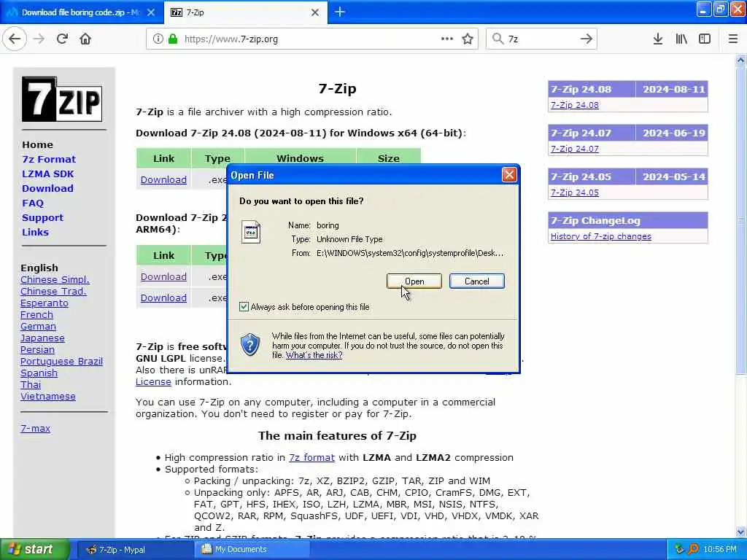Close the Open File dialog with X

[509, 175]
